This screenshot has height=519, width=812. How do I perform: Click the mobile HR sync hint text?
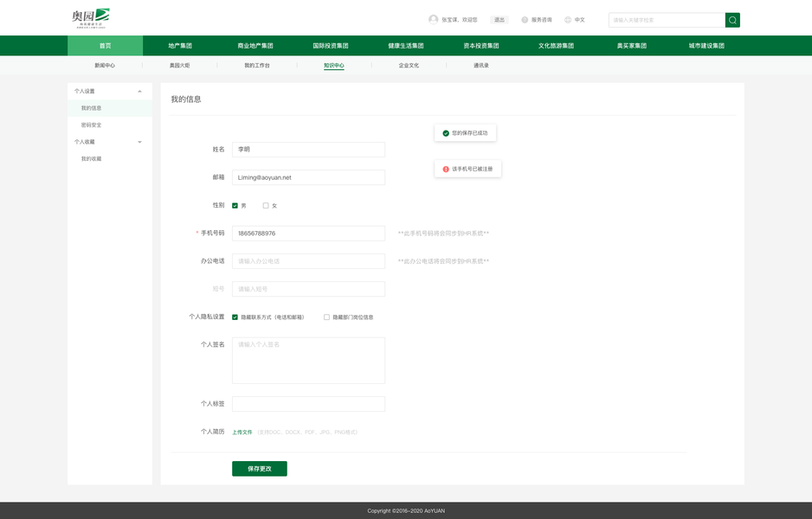(x=443, y=234)
